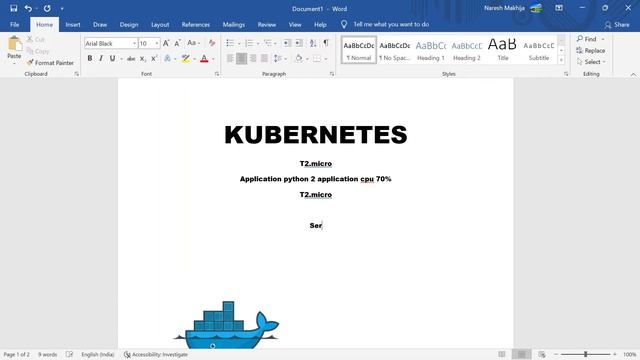This screenshot has height=360, width=640.
Task: Undo the last action
Action: coord(28,8)
